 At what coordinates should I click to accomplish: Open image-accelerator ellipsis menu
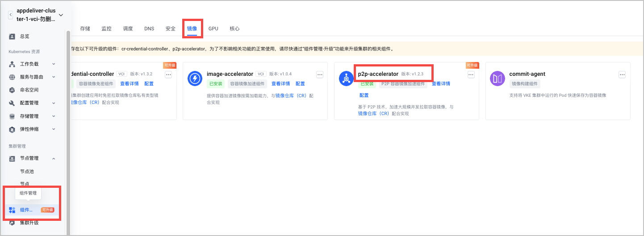point(320,75)
